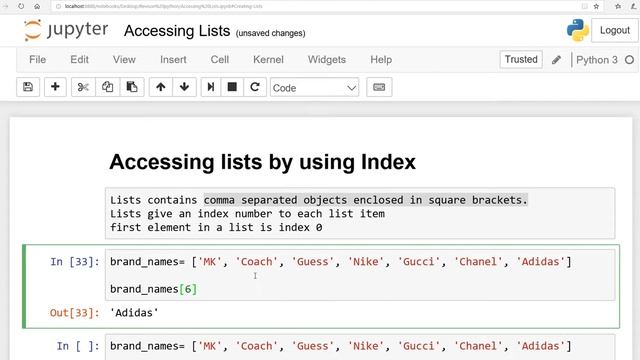Click the Logout button
640x360 pixels.
[614, 31]
